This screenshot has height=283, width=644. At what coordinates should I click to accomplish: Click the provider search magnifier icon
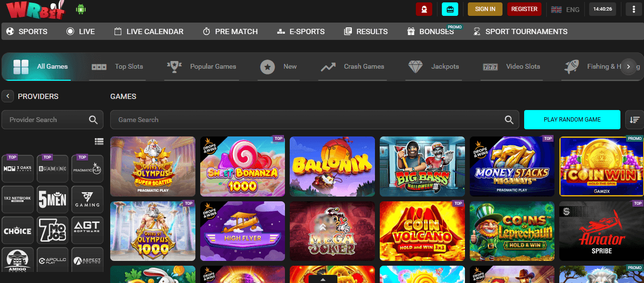click(93, 119)
